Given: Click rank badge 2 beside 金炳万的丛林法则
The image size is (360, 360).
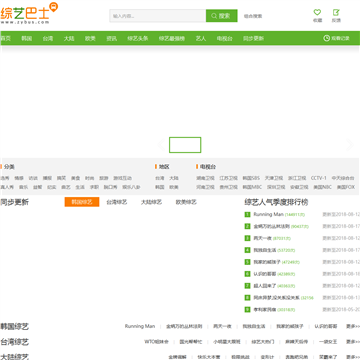Looking at the screenshot, I should pos(247,226).
